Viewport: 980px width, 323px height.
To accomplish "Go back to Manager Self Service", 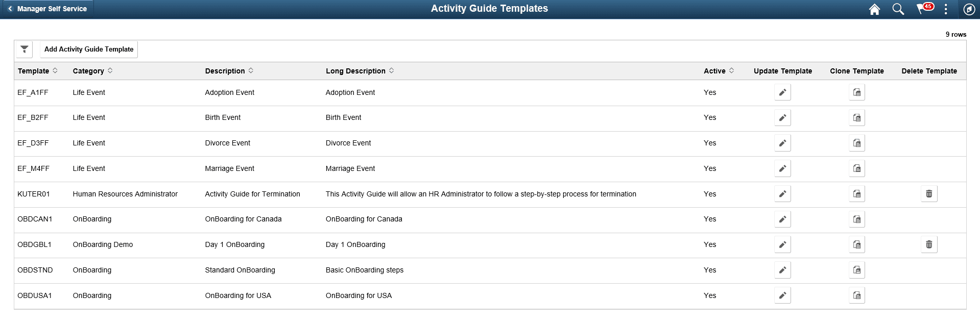I will click(x=47, y=9).
